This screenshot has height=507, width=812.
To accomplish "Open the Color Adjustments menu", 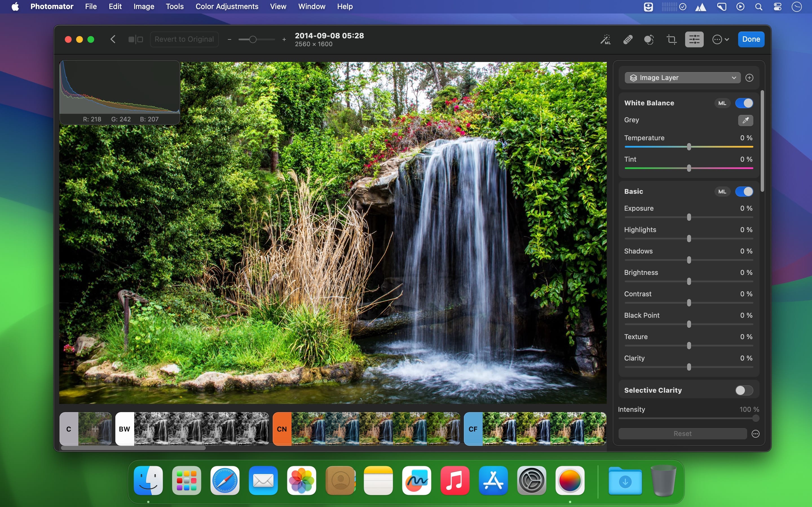I will [227, 7].
